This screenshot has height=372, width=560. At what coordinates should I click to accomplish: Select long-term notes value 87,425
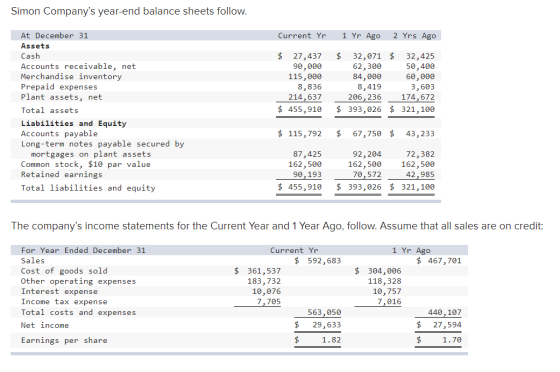click(307, 154)
